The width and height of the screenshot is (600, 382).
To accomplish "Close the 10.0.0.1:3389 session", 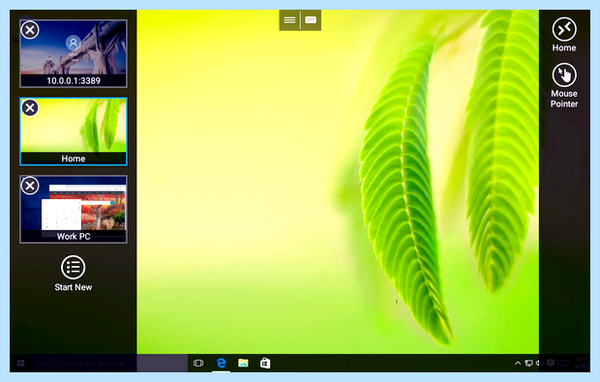I will click(x=30, y=30).
